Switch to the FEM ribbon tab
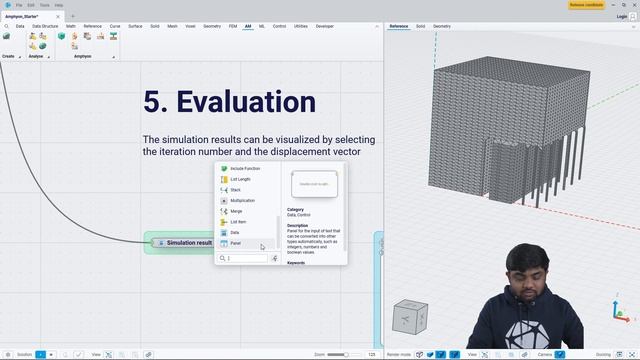The width and height of the screenshot is (640, 360). coord(233,26)
